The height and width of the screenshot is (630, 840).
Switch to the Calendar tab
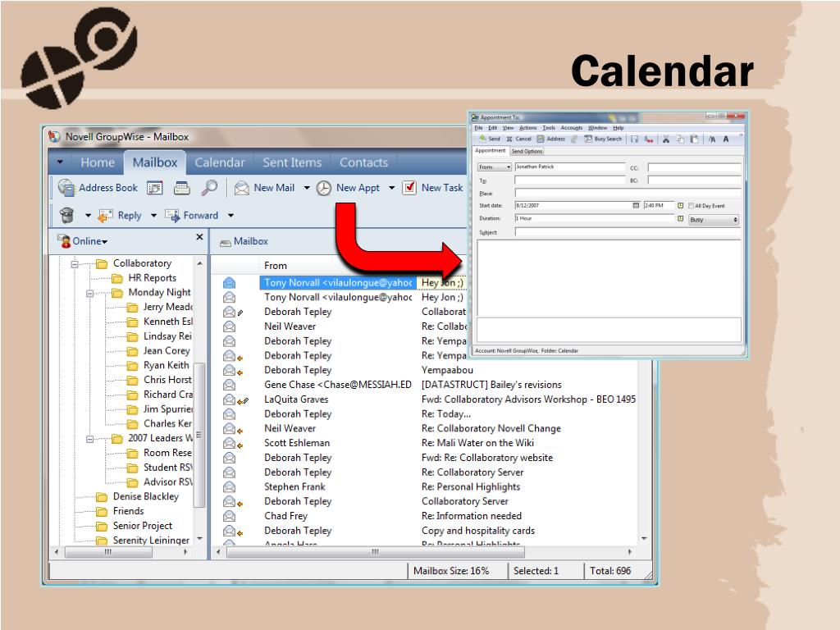tap(220, 162)
